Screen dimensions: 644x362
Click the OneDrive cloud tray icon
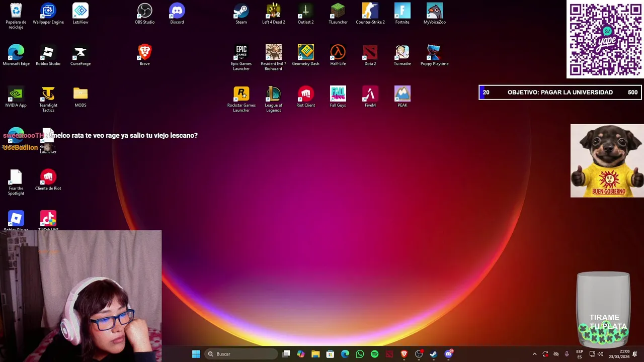click(x=556, y=354)
